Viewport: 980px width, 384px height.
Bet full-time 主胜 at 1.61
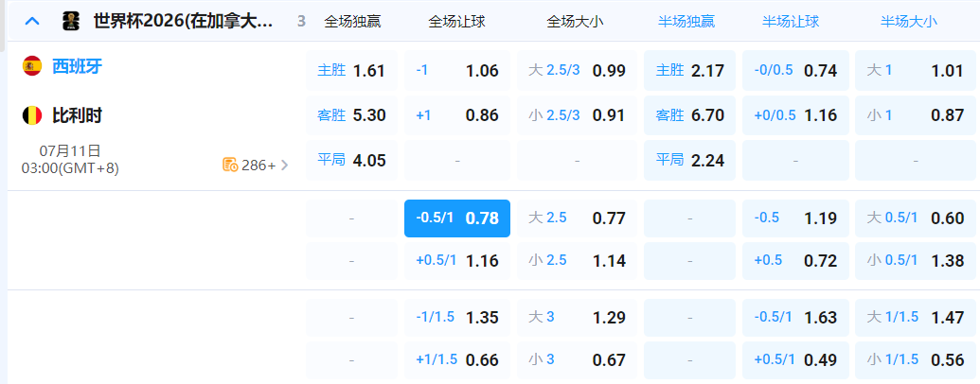point(351,71)
